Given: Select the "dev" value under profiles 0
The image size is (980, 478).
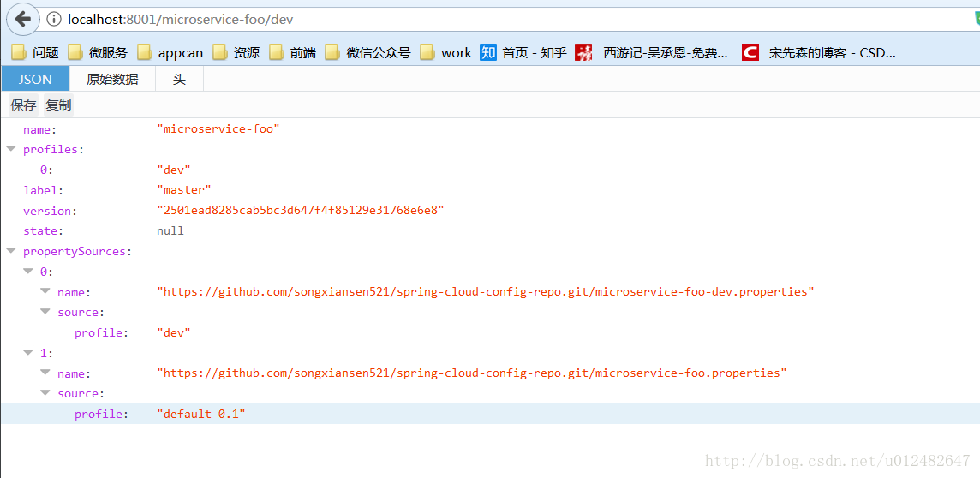Looking at the screenshot, I should coord(174,170).
